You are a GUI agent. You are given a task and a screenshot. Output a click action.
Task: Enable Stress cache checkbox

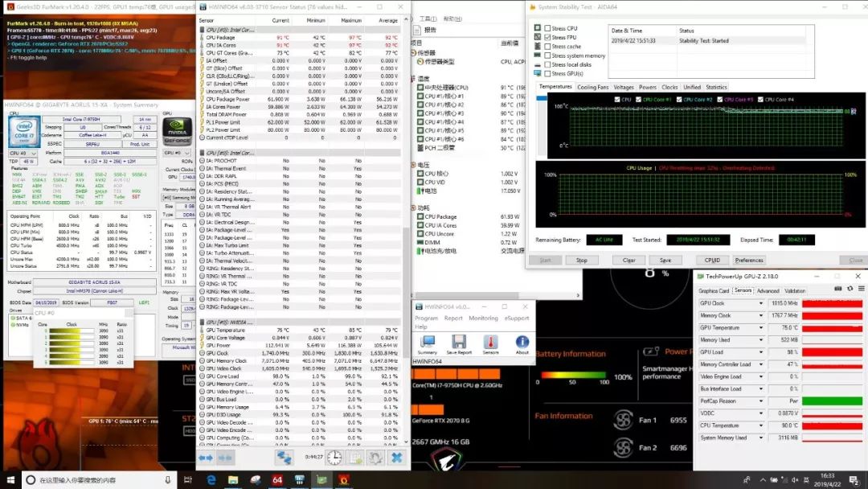pyautogui.click(x=547, y=47)
